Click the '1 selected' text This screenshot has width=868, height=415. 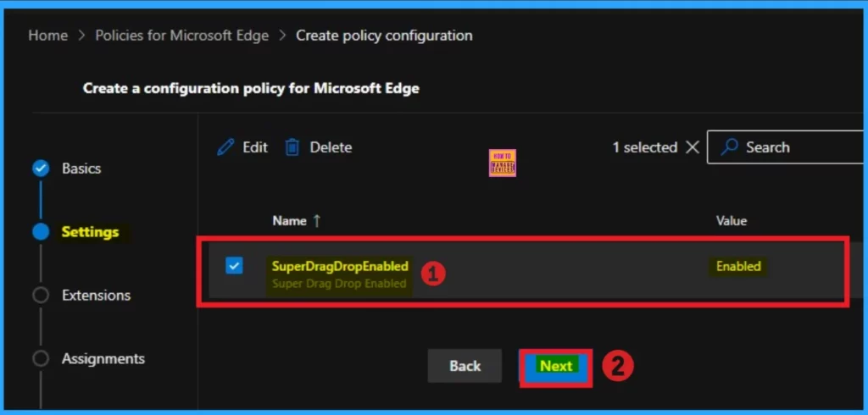click(x=645, y=147)
